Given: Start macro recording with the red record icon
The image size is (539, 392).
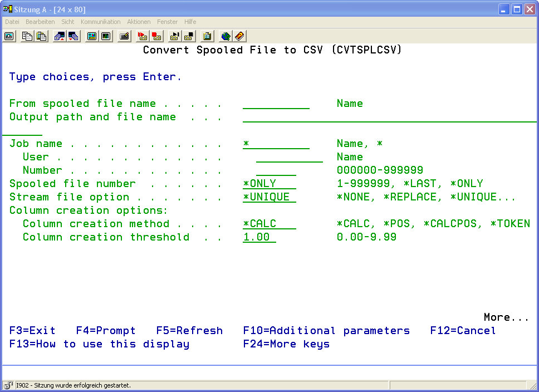Looking at the screenshot, I should coord(143,36).
